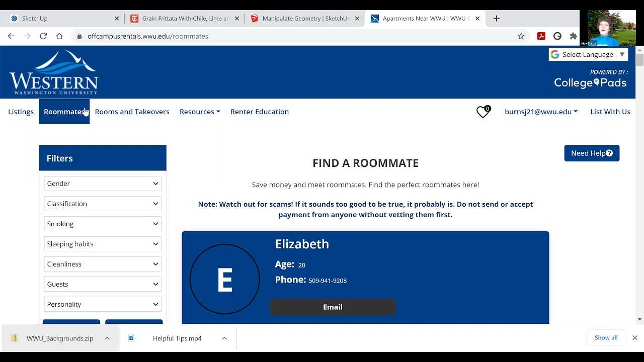The image size is (644, 362).
Task: Click the CollegePads logo
Action: (590, 83)
